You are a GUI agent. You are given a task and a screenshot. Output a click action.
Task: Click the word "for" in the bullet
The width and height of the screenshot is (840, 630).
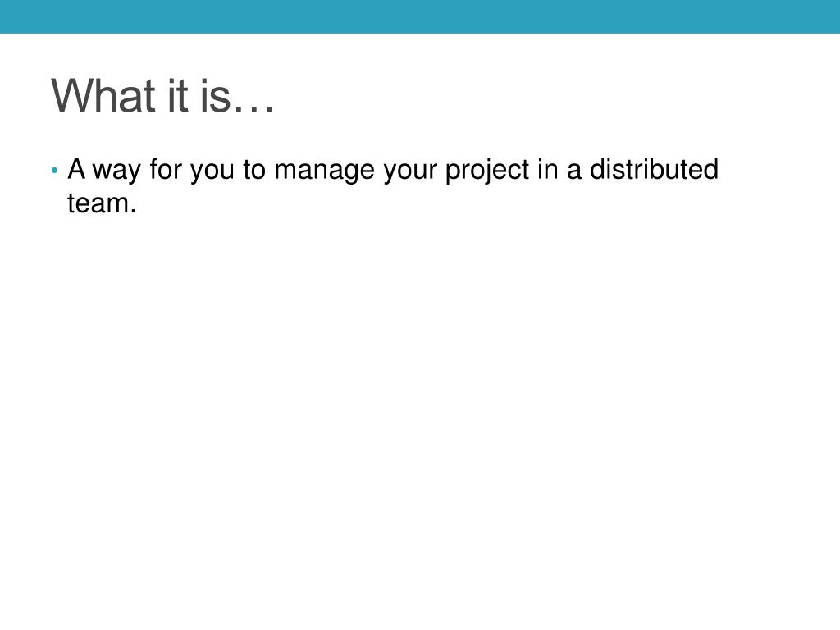[166, 169]
